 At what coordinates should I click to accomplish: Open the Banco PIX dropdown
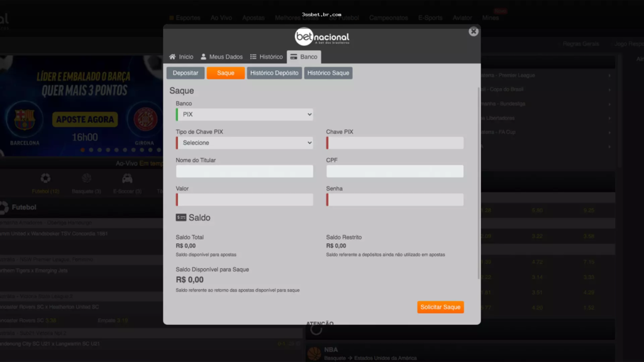click(245, 114)
